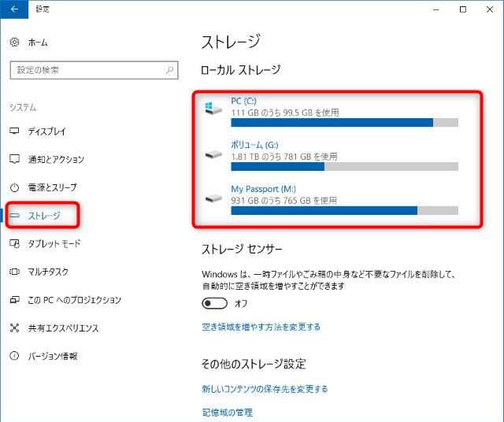Viewport: 504px width, 422px height.
Task: Click the text 1.81 TB のうち 781 GB を使用
Action: [284, 157]
